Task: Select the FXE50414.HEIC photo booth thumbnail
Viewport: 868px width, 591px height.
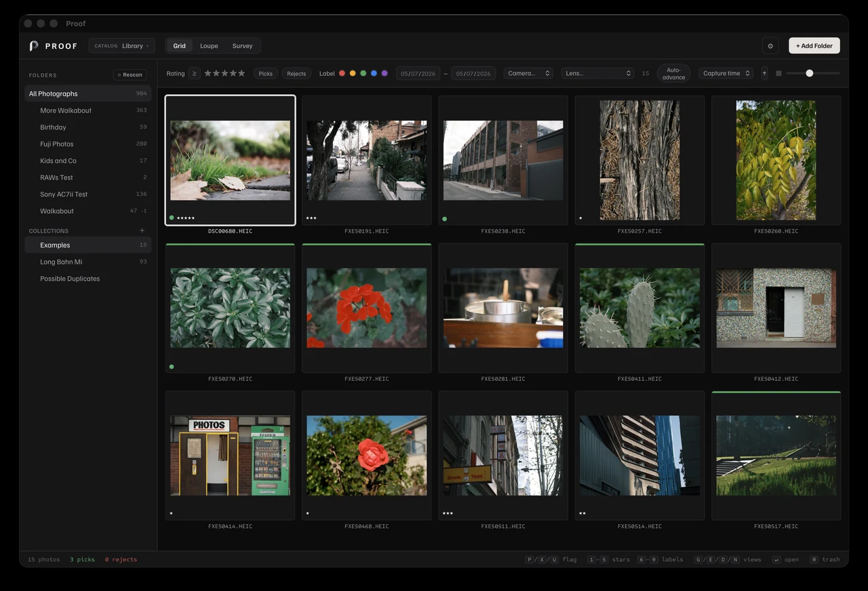Action: pos(230,455)
